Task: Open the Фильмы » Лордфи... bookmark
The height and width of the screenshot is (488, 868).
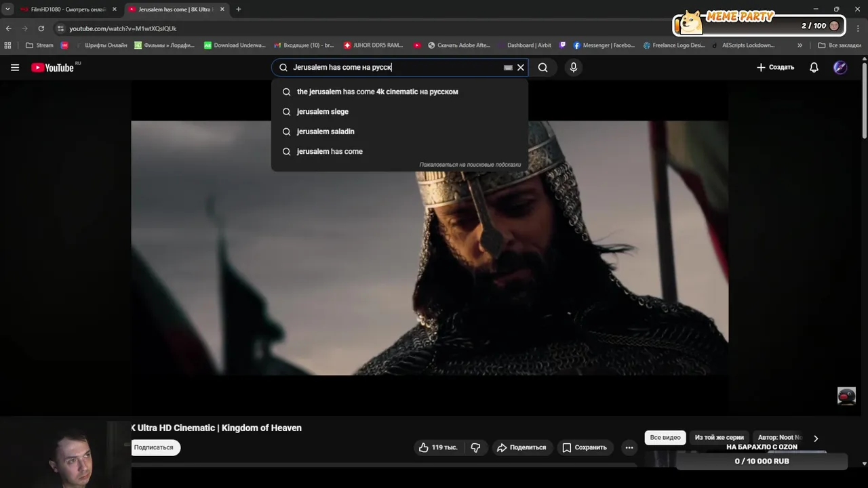Action: 164,45
